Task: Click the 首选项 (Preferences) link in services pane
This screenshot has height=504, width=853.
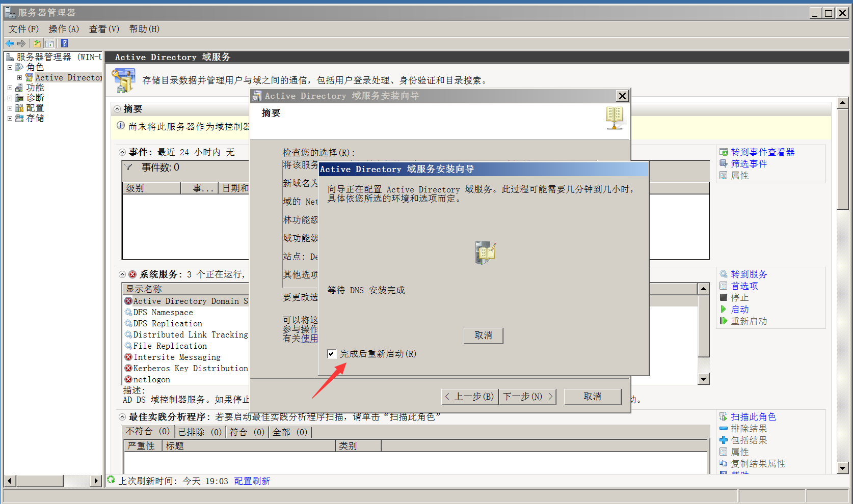Action: (x=744, y=286)
